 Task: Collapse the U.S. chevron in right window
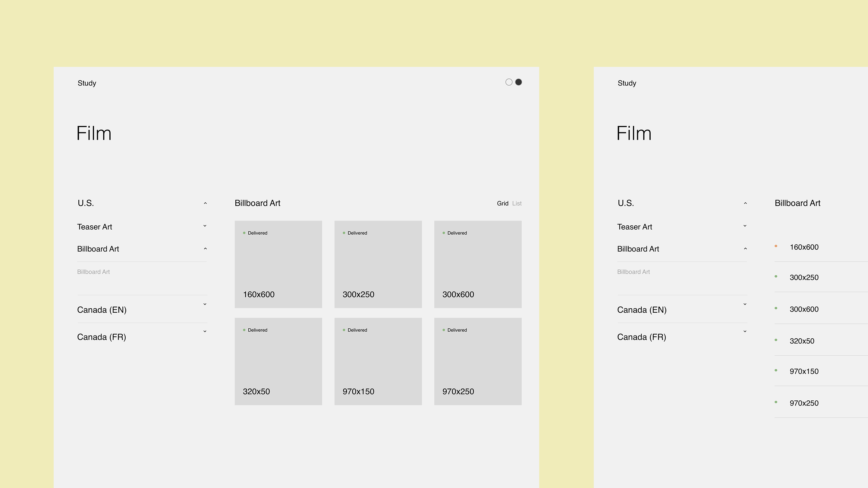pyautogui.click(x=745, y=203)
